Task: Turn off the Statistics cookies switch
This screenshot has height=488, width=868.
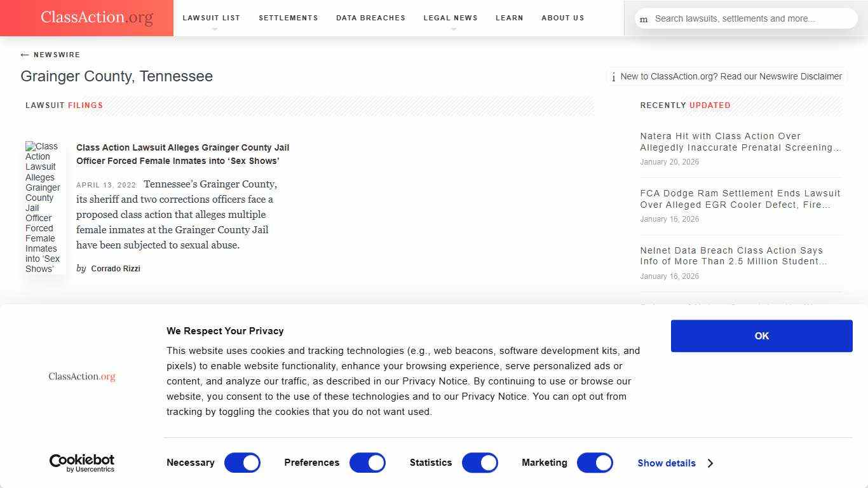Action: click(x=480, y=463)
